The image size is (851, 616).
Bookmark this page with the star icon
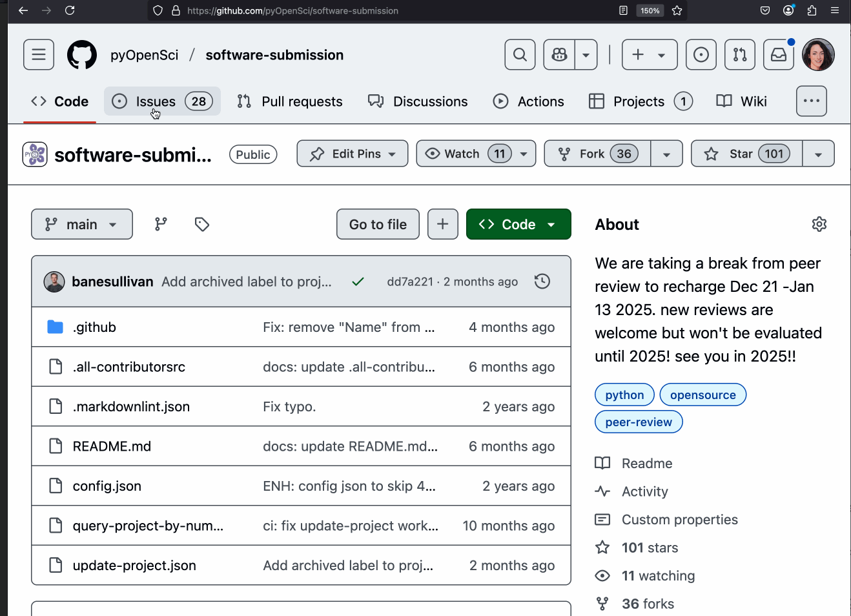pyautogui.click(x=677, y=10)
